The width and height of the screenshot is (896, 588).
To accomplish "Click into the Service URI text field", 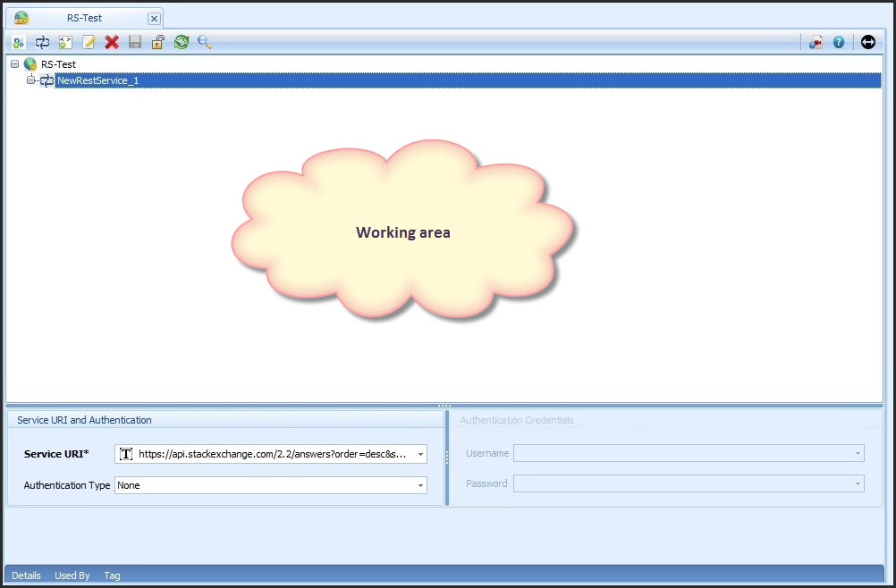I will (x=273, y=455).
